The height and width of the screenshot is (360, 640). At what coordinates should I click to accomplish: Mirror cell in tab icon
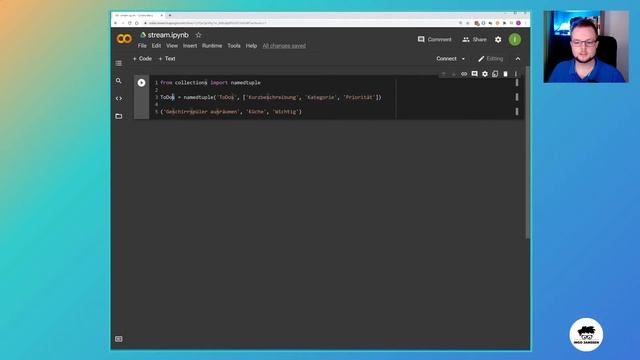tap(495, 74)
